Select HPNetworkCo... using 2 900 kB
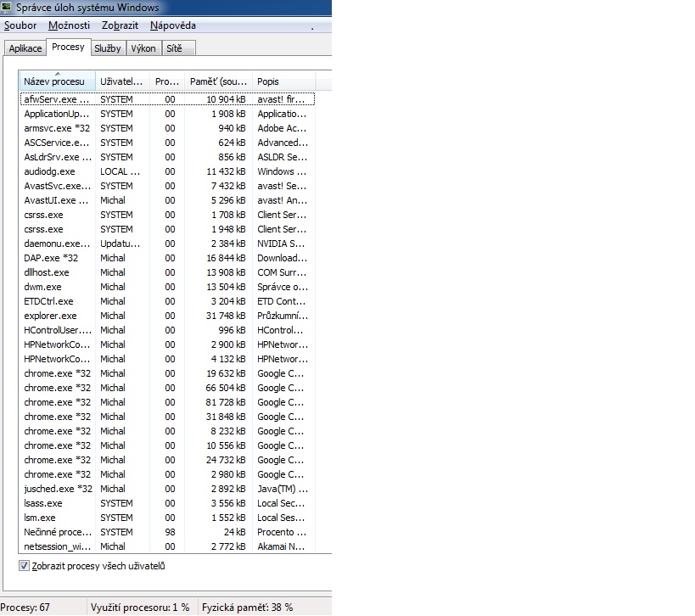 pyautogui.click(x=167, y=344)
